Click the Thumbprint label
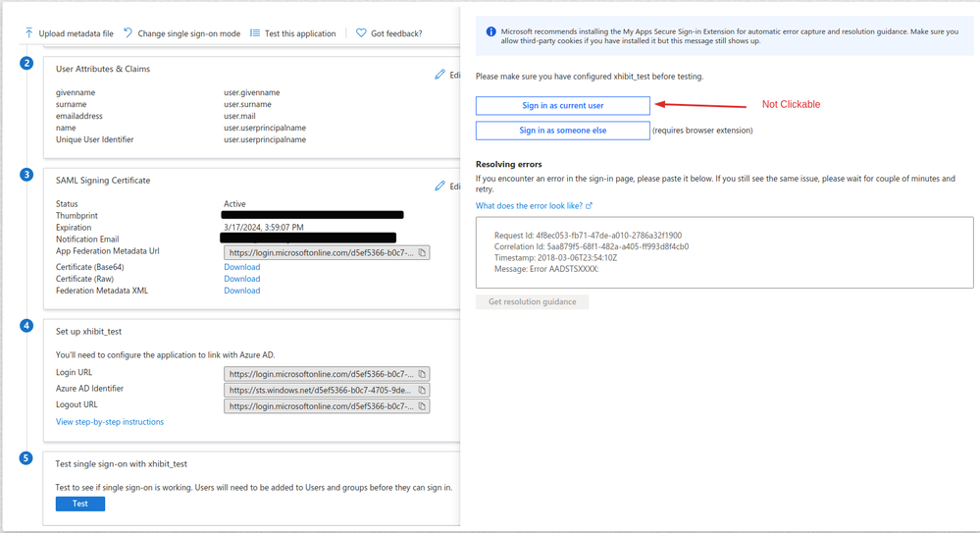Screen dimensions: 980x533 (x=77, y=216)
